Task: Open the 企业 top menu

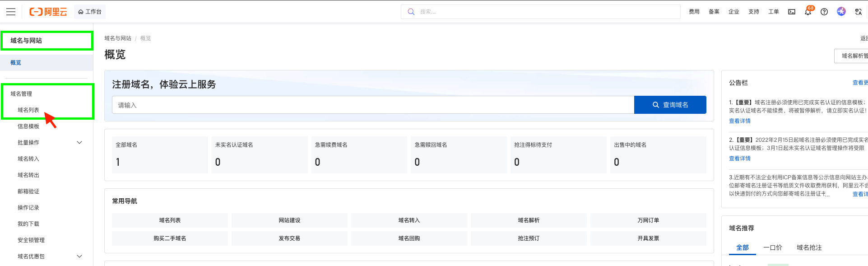Action: pos(734,12)
